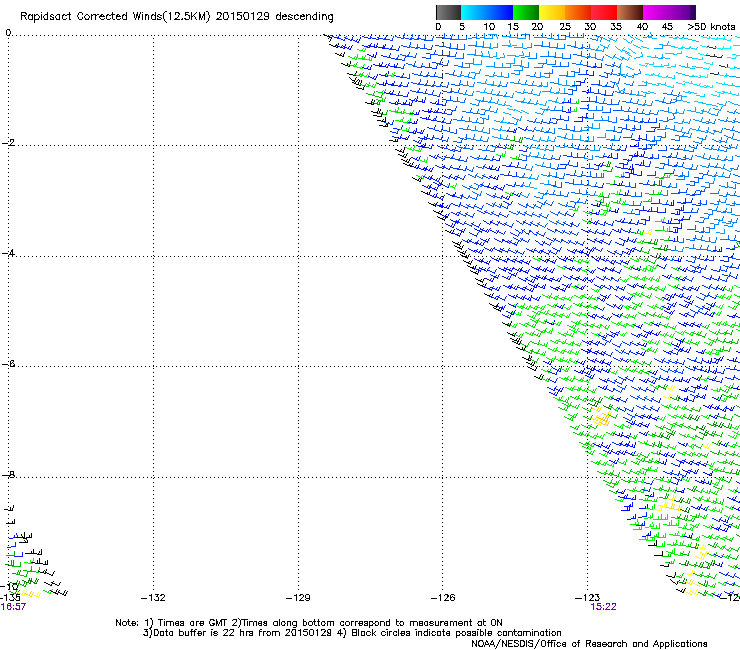The image size is (740, 650).
Task: Select the latitude label '-8'
Action: 8,474
